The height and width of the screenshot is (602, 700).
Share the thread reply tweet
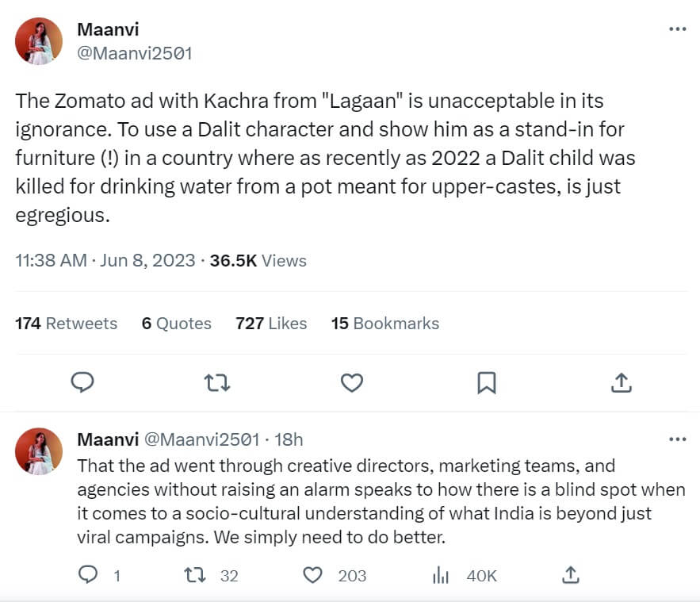pyautogui.click(x=569, y=575)
